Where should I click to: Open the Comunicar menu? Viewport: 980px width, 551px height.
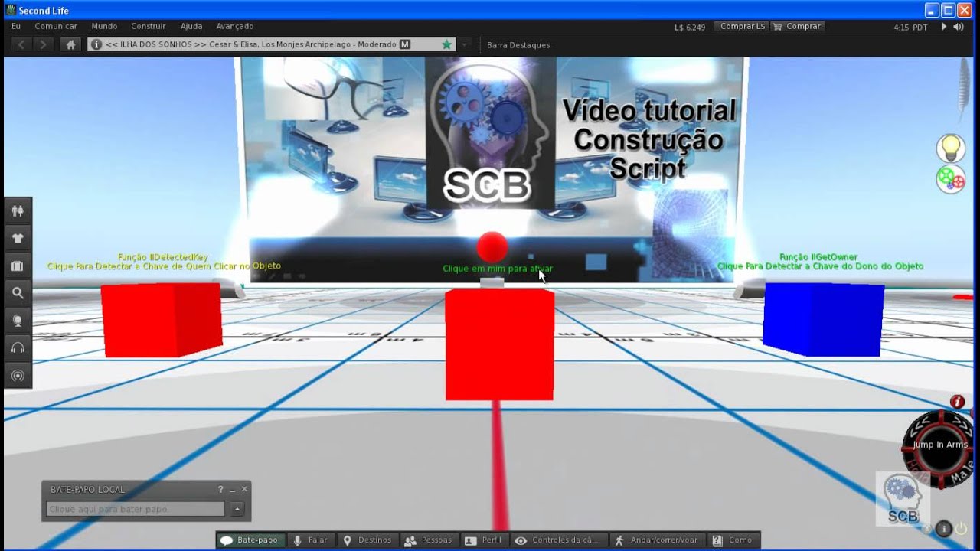(56, 26)
